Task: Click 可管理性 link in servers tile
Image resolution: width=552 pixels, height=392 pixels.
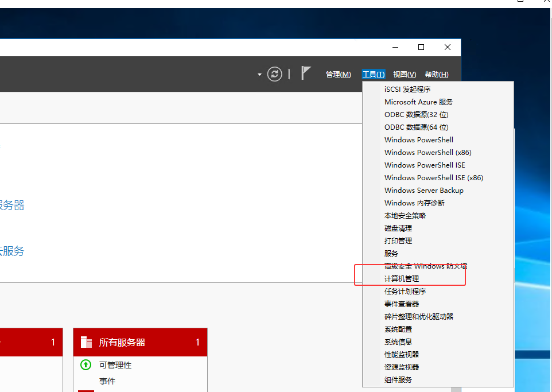Action: 115,366
